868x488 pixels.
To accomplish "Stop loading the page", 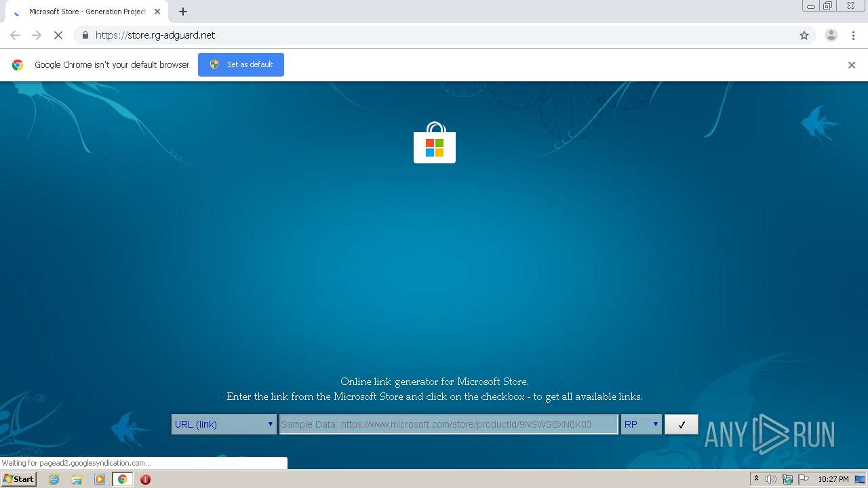I will click(x=58, y=35).
